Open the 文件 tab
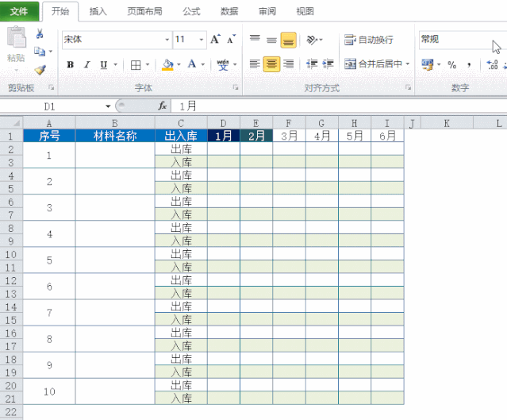This screenshot has width=507, height=420. 19,11
